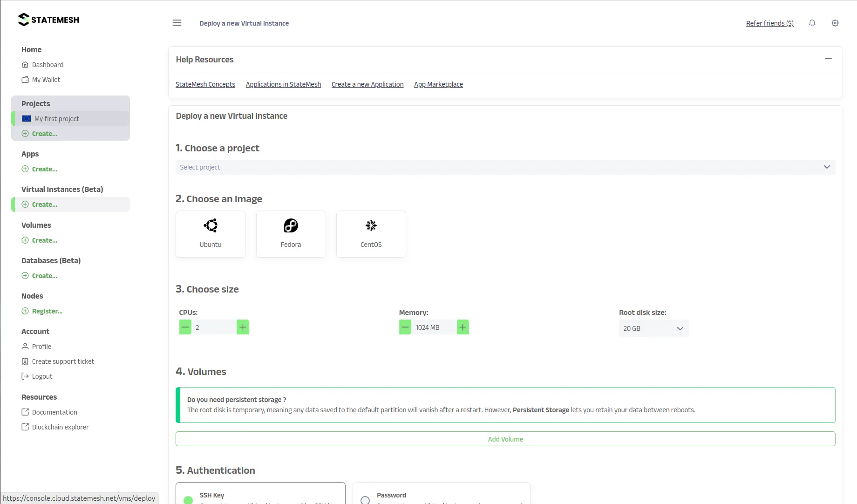Click the 1024 MB memory field
The image size is (857, 504).
434,327
